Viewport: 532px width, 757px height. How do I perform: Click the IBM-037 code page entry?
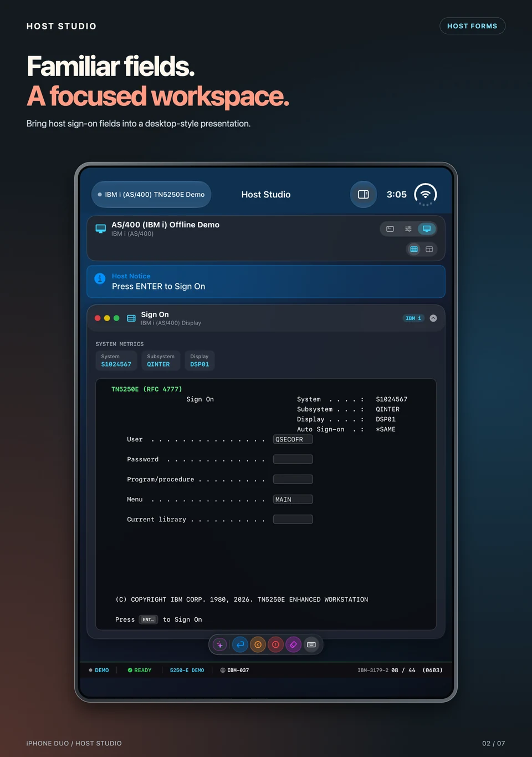click(x=234, y=670)
